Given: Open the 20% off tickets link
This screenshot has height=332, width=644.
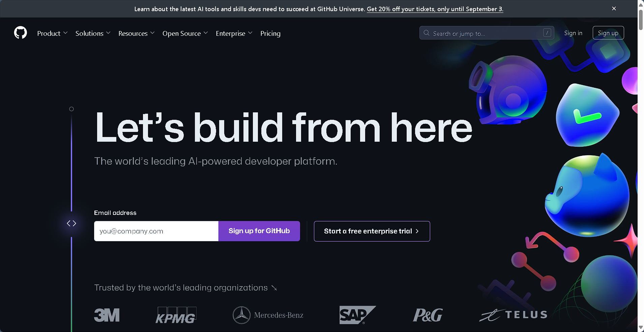Looking at the screenshot, I should 435,9.
